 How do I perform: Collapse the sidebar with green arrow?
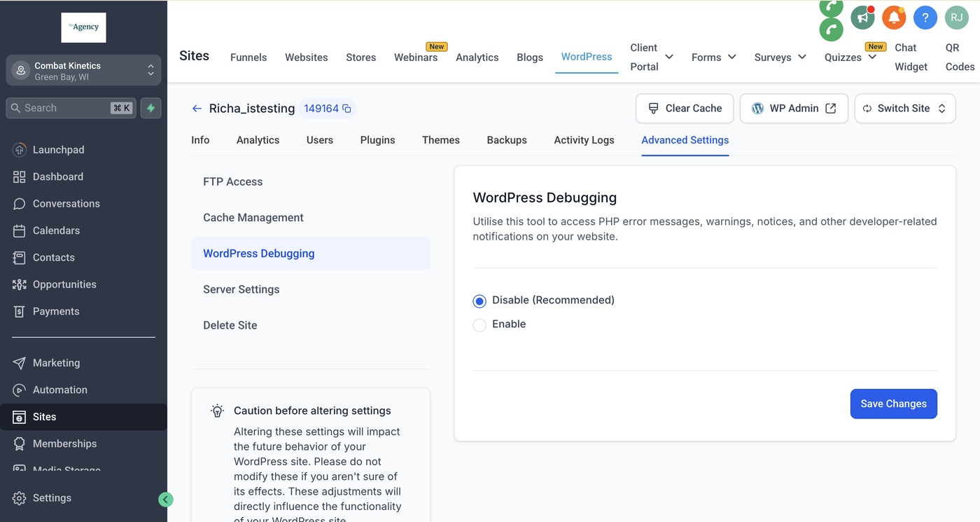[166, 500]
